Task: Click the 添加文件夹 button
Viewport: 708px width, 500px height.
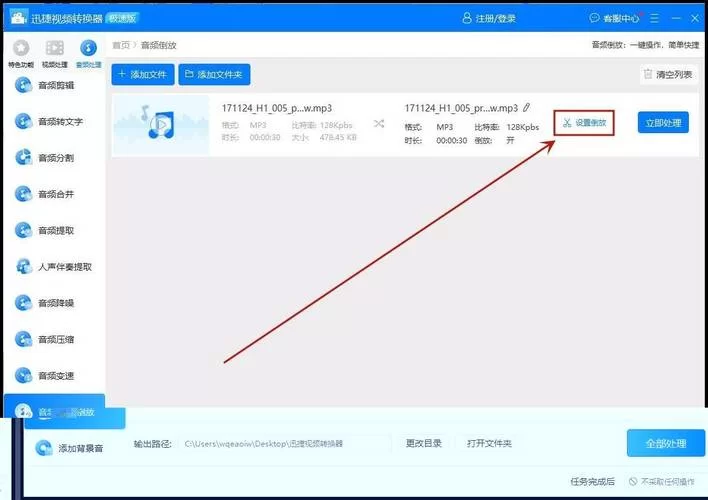Action: pyautogui.click(x=214, y=74)
